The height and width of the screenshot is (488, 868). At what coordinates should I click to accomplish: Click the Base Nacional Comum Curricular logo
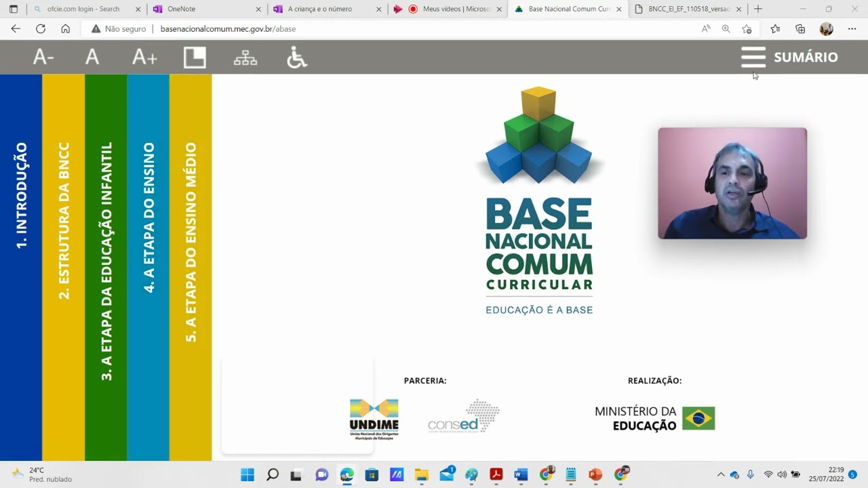click(539, 200)
